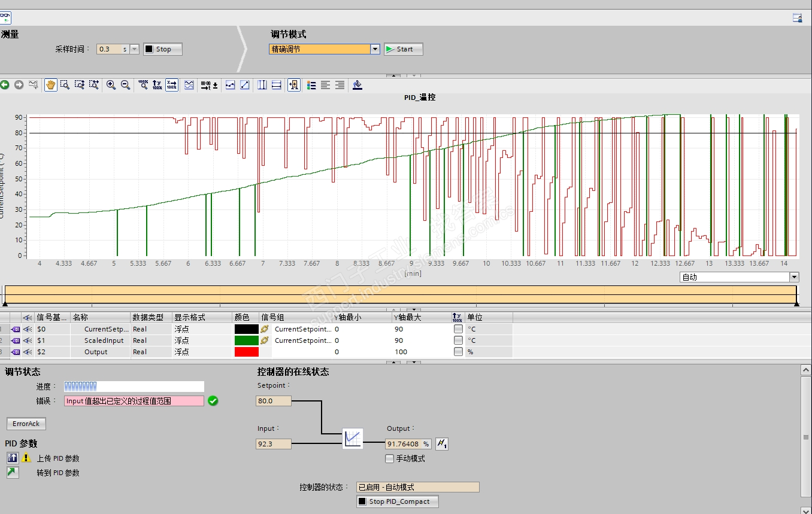Toggle auto-scale checkbox for CurrentSetpoint row
This screenshot has width=812, height=514.
pyautogui.click(x=458, y=329)
